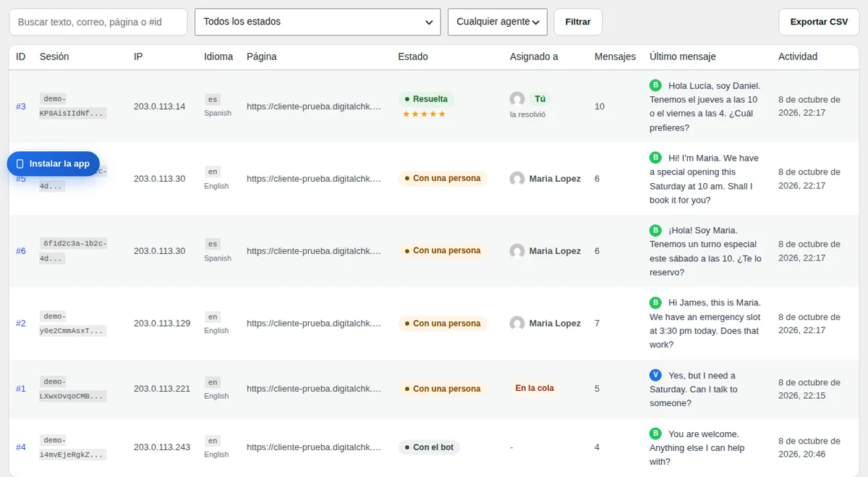Screen dimensions: 868x477
Task: Open conversation link #2
Action: 21,324
